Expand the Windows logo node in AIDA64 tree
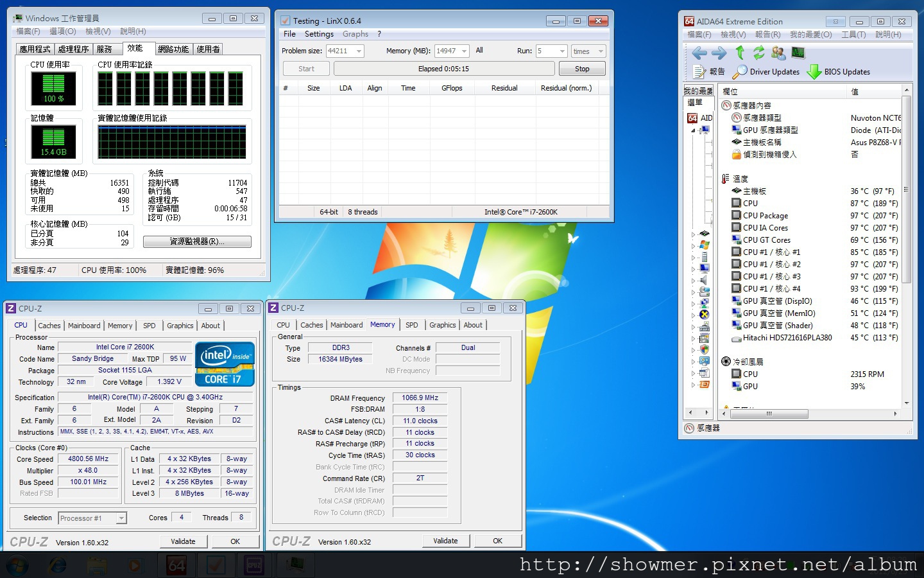 pyautogui.click(x=693, y=245)
